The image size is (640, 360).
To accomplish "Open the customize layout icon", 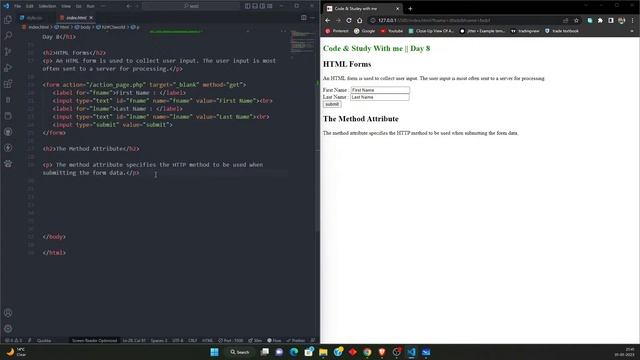I will [270, 6].
